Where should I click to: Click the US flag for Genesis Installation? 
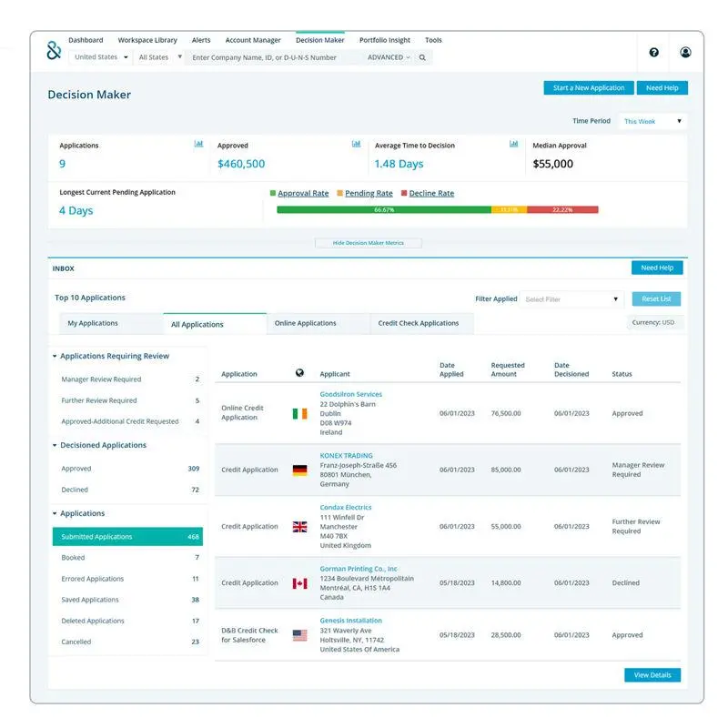click(299, 635)
